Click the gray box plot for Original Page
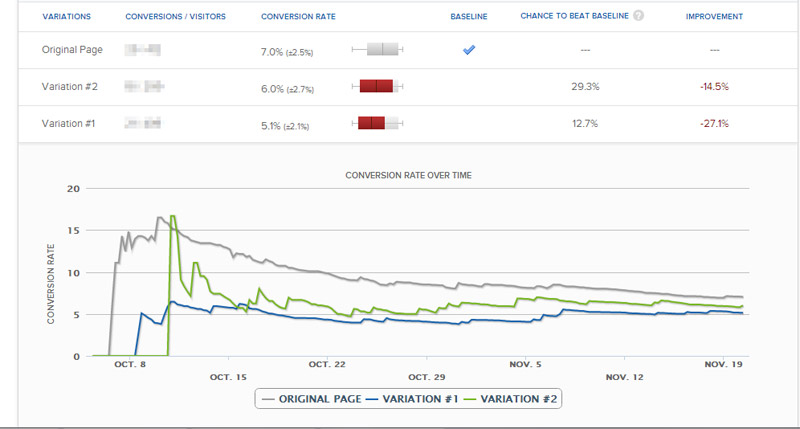Screen dimensions: 800x429 380,50
